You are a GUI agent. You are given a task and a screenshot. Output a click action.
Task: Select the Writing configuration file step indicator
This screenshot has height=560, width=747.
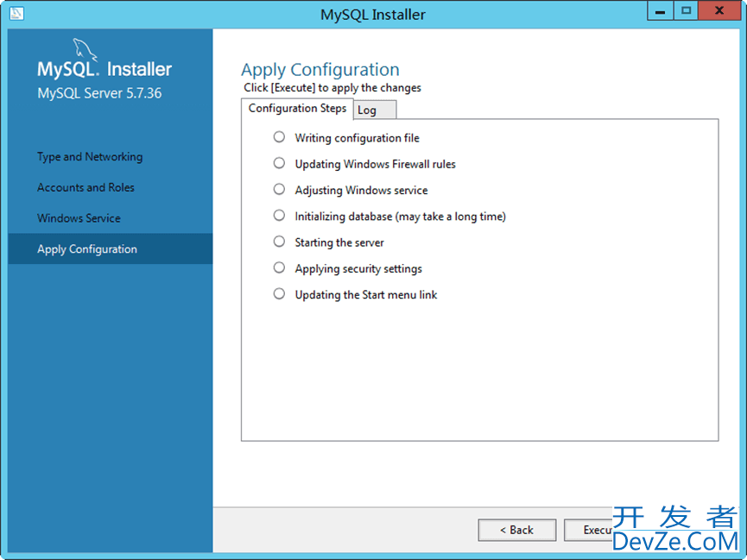tap(279, 137)
